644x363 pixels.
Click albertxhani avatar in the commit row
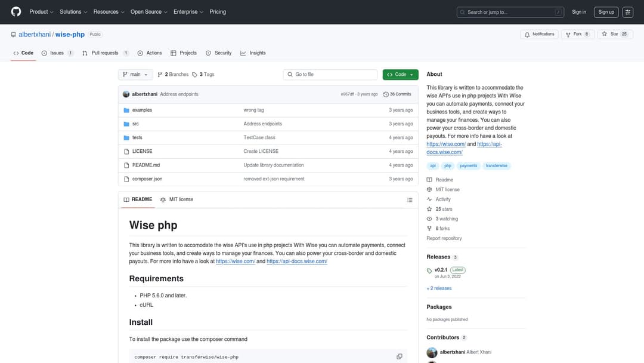point(126,94)
